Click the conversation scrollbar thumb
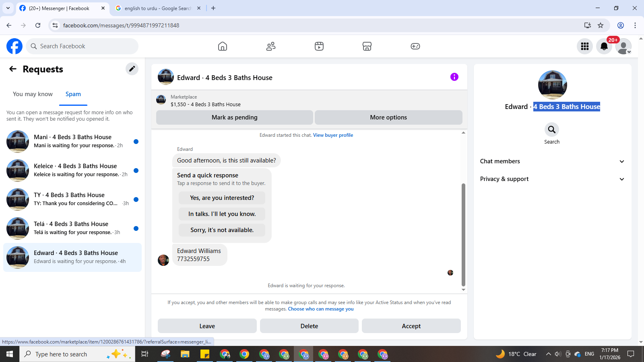644x362 pixels. click(463, 234)
